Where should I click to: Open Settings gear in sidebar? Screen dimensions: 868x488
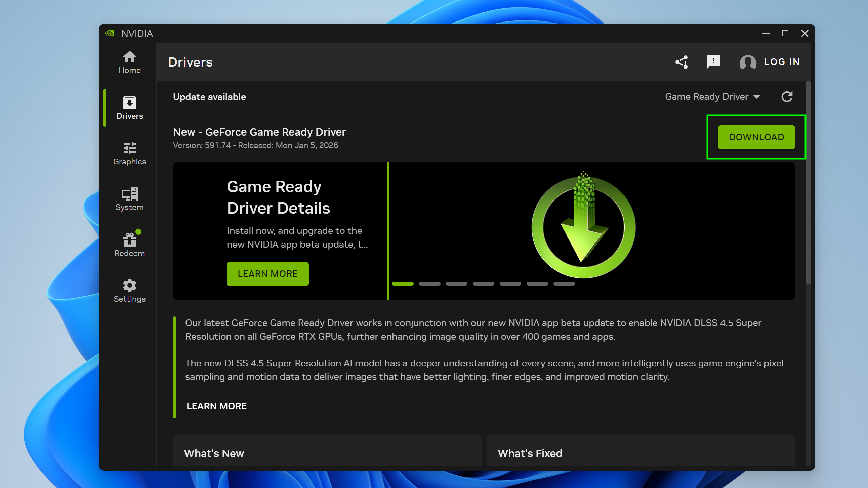[x=129, y=290]
